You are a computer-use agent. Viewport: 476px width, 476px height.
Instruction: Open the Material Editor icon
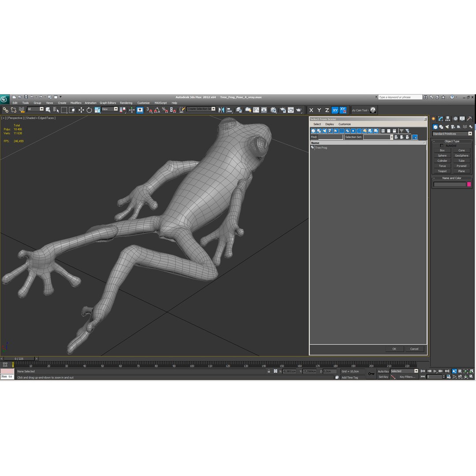coord(274,110)
